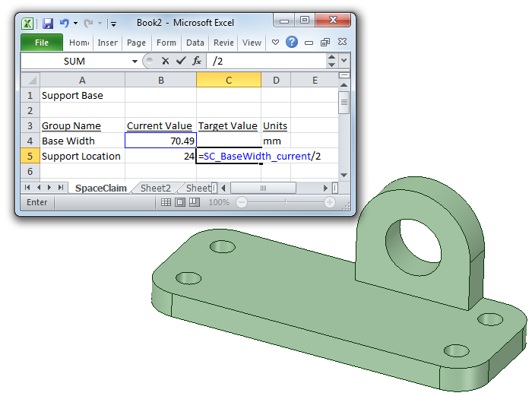Click the vertical split box above the scrollbar
The height and width of the screenshot is (396, 532).
tap(344, 75)
